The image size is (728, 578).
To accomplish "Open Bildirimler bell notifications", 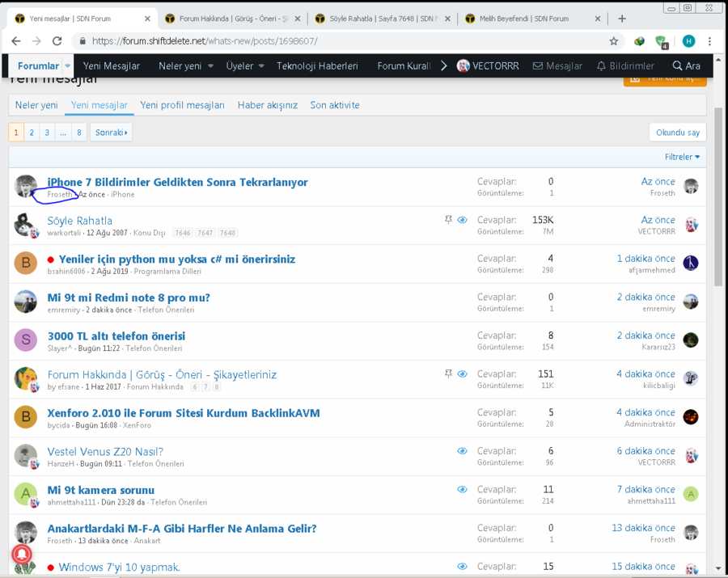I will click(624, 66).
